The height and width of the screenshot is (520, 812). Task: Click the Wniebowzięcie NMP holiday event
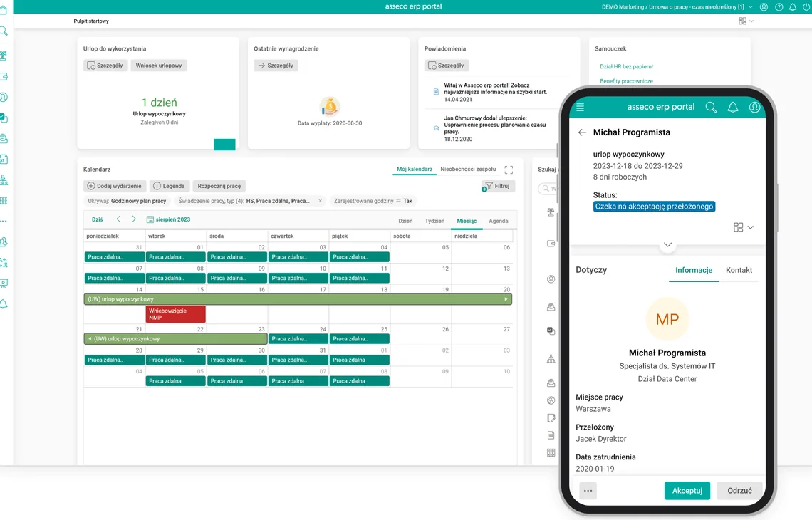point(175,314)
